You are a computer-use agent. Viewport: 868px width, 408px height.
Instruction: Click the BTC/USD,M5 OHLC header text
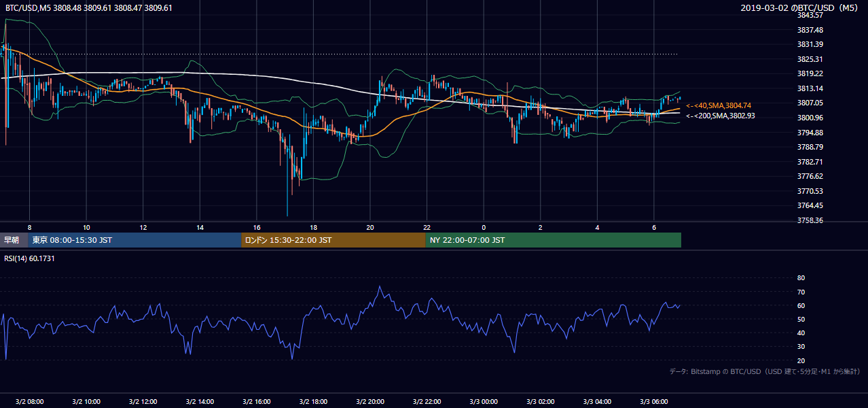pos(89,8)
